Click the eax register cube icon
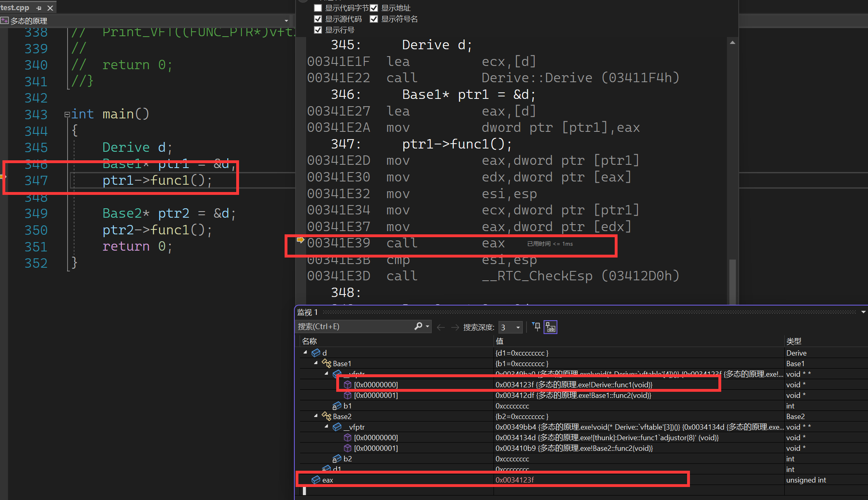This screenshot has width=868, height=500. (316, 480)
